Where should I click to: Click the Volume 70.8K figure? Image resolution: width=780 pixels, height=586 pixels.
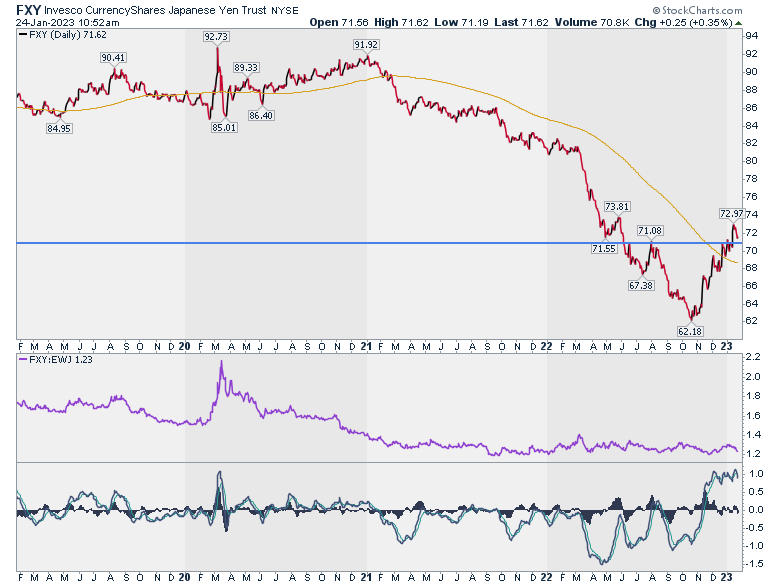591,22
